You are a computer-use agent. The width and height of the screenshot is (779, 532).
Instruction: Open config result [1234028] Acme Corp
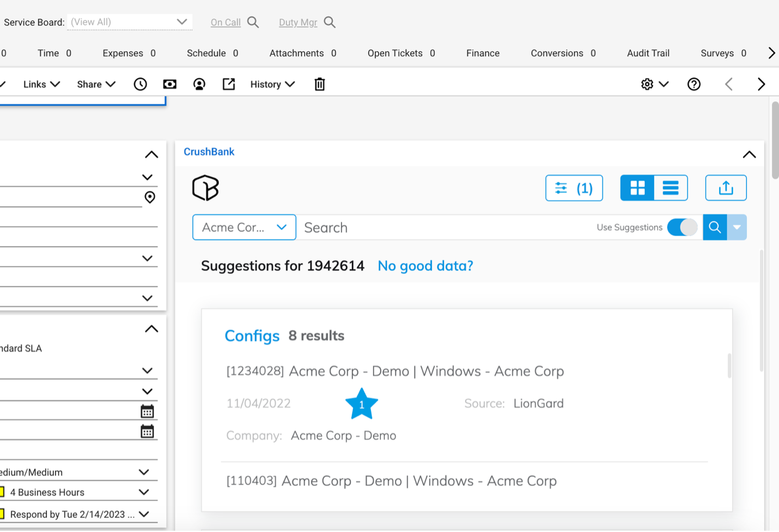395,371
